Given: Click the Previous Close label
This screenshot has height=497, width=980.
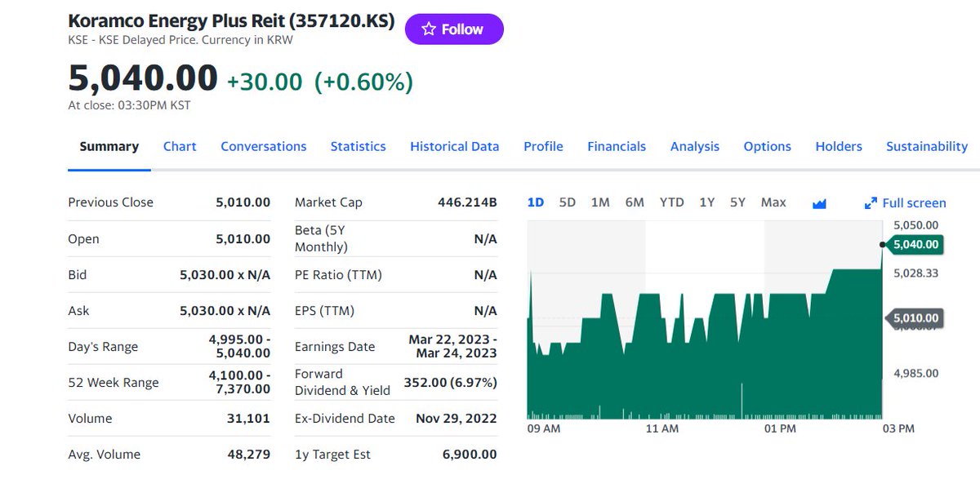Looking at the screenshot, I should coord(110,202).
